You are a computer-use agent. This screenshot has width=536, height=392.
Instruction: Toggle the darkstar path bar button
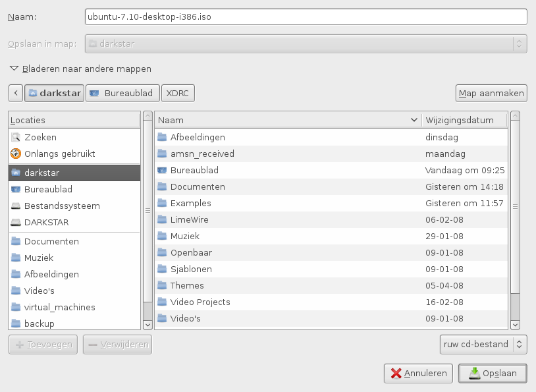click(x=54, y=93)
